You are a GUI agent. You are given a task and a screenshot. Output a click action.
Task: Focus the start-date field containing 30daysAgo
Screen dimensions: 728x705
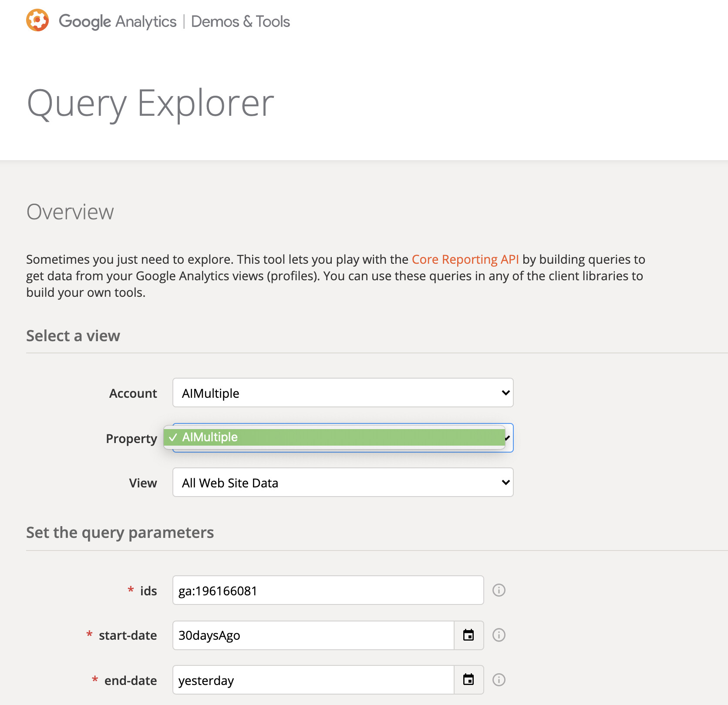(x=313, y=635)
